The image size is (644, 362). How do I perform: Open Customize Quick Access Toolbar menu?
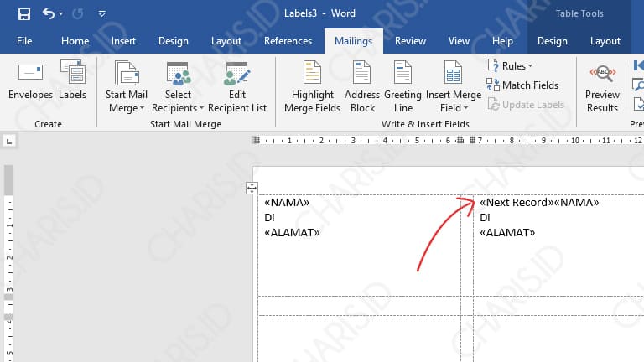coord(101,14)
